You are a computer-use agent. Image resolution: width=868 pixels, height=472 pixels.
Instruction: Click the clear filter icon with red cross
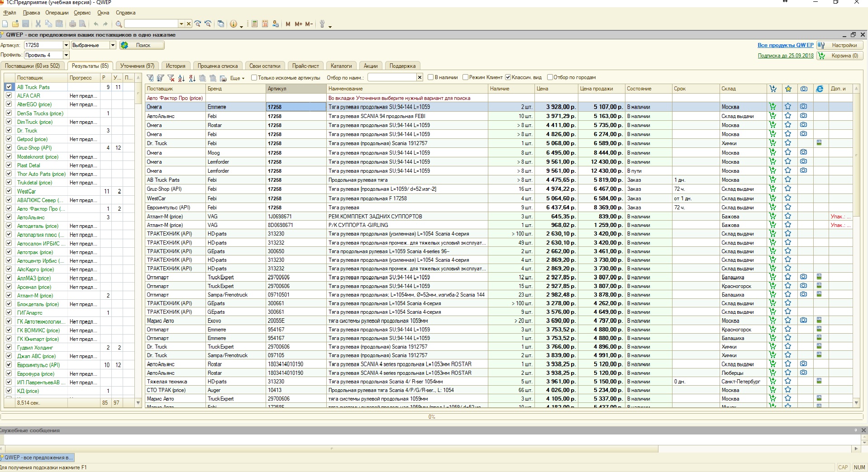pyautogui.click(x=171, y=78)
